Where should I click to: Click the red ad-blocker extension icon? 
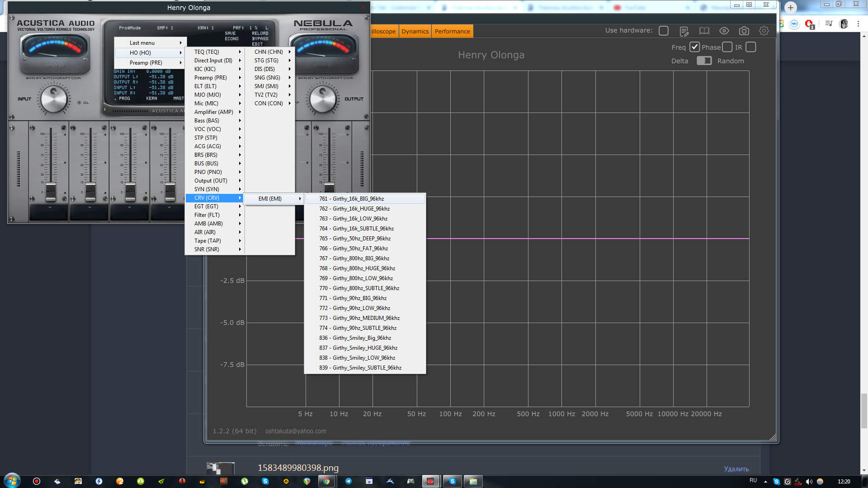pyautogui.click(x=809, y=23)
